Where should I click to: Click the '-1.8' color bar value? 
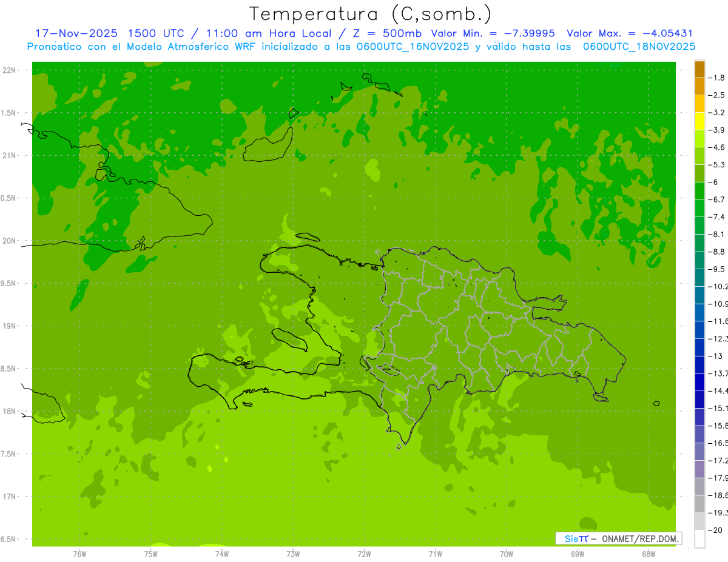pyautogui.click(x=718, y=78)
